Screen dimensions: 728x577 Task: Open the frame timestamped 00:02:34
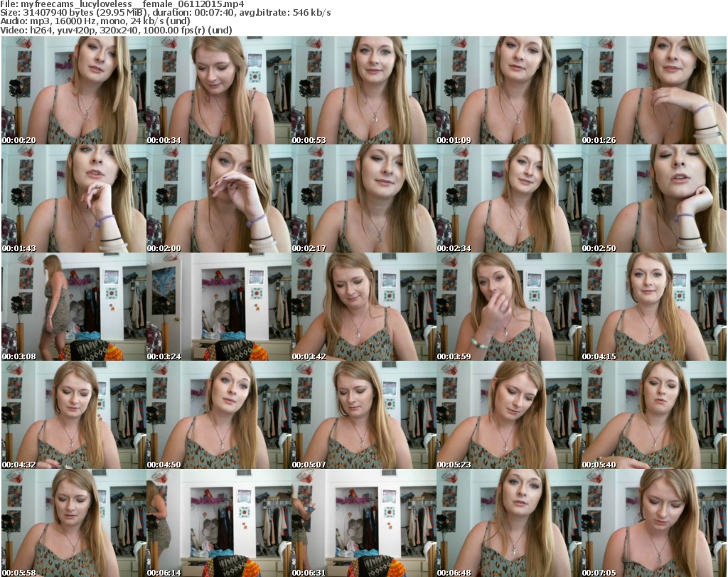point(508,199)
